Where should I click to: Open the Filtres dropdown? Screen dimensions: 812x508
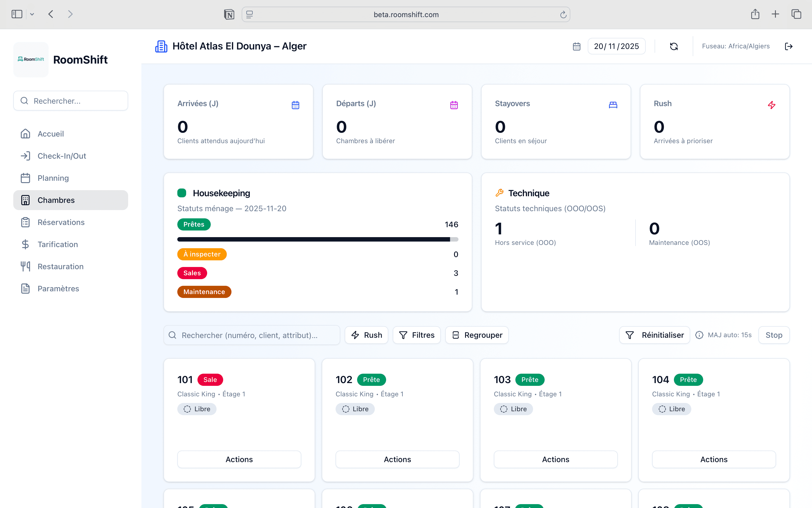click(x=416, y=335)
